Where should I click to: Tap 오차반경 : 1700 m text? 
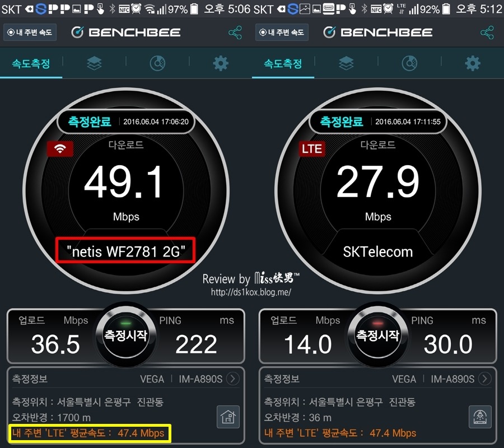52,417
